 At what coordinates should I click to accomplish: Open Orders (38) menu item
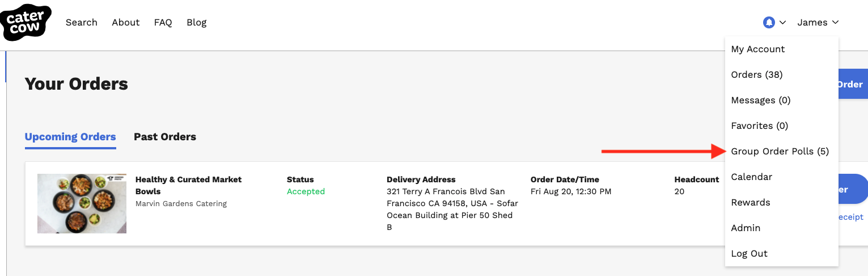[x=757, y=75]
